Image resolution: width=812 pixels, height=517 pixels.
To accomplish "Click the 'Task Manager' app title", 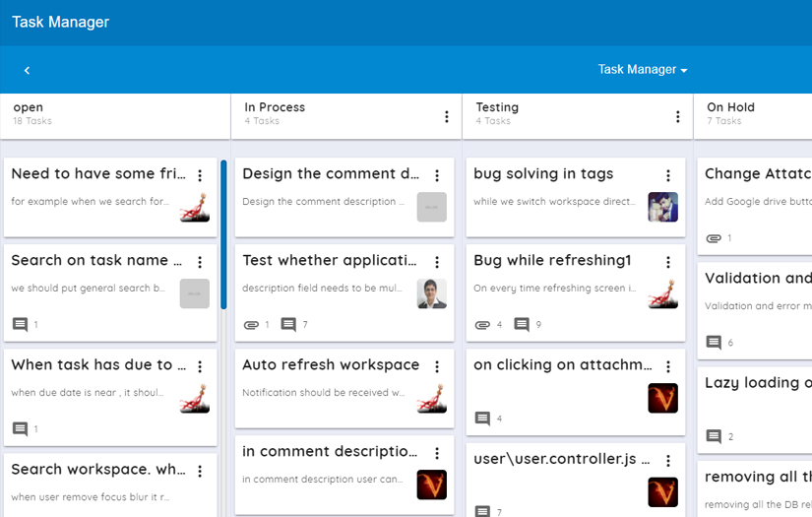I will point(61,22).
